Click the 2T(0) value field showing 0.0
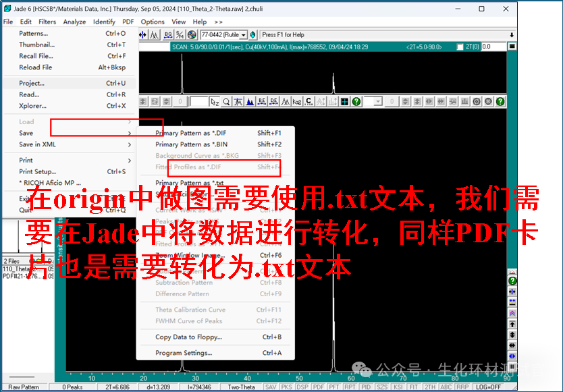This screenshot has width=563, height=392. [x=493, y=47]
